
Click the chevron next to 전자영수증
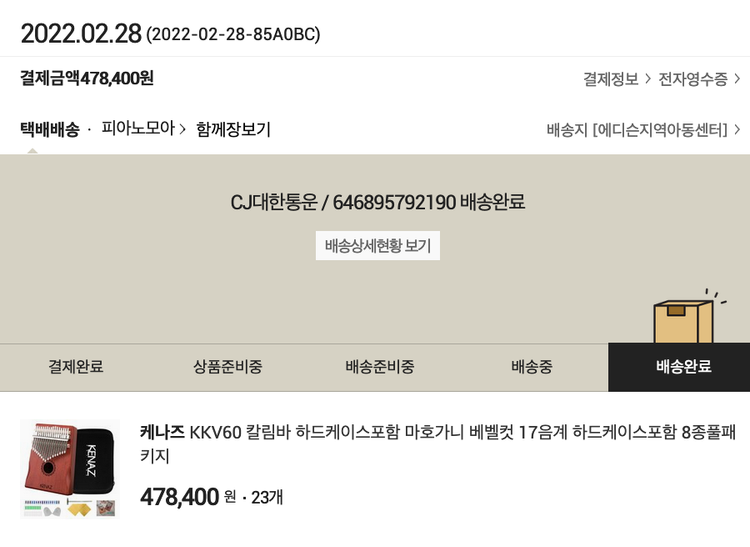click(x=738, y=79)
